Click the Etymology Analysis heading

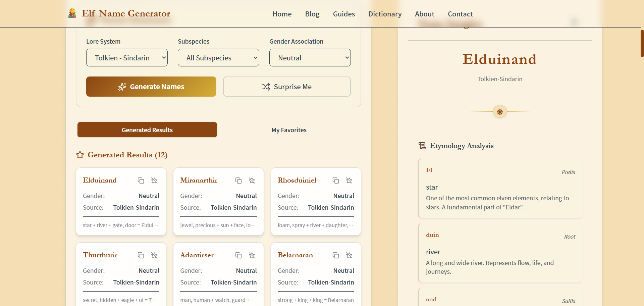point(462,146)
